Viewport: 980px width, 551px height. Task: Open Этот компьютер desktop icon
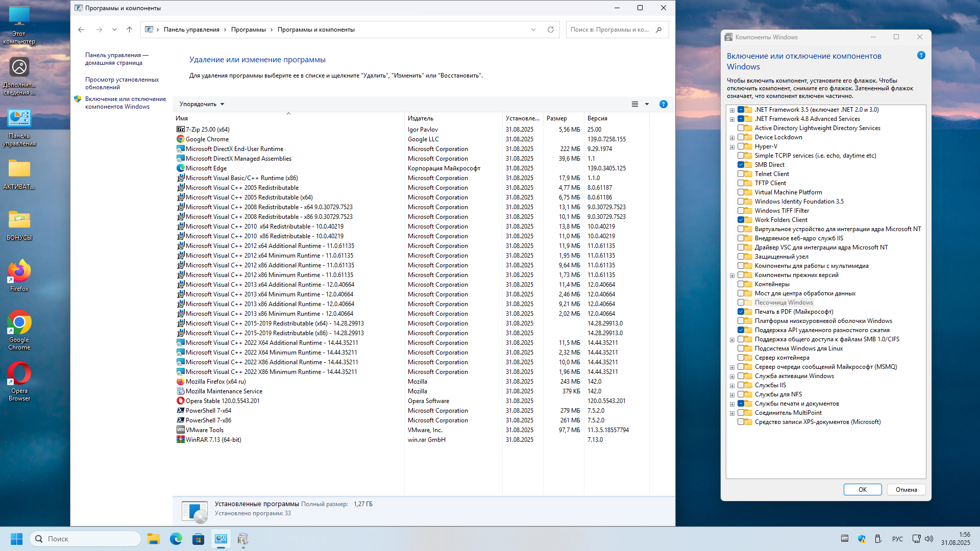pos(19,25)
